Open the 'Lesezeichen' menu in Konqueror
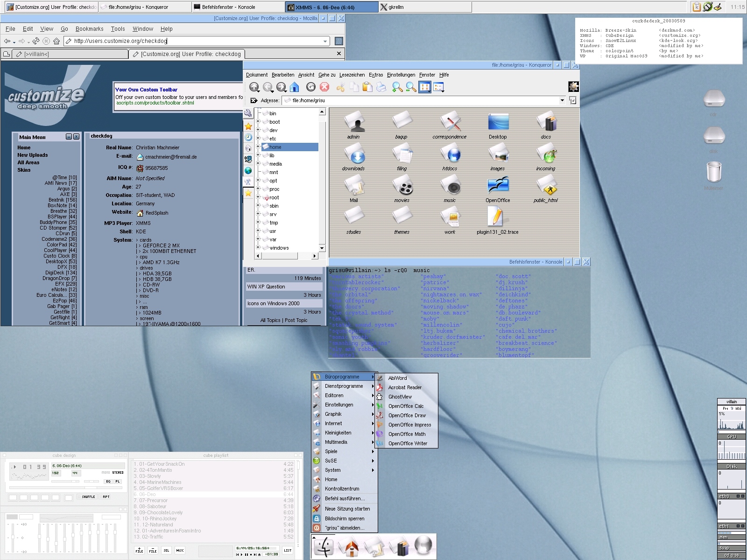Viewport: 747px width, 560px height. pyautogui.click(x=352, y=75)
